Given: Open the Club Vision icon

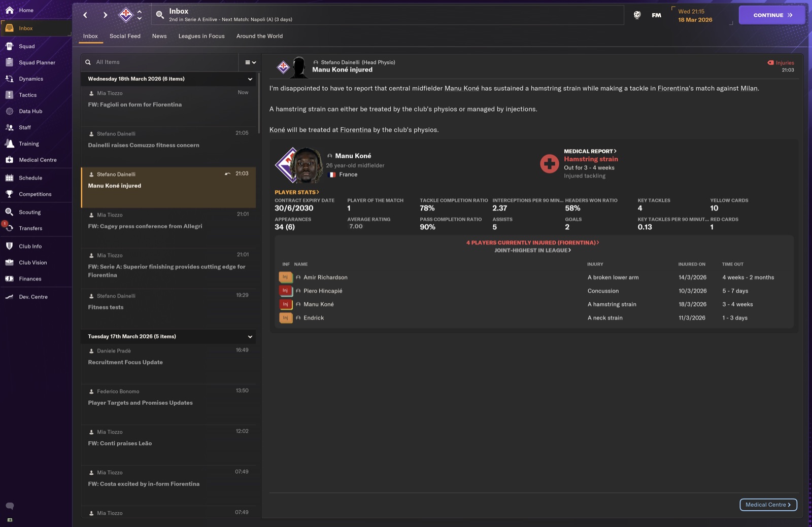Looking at the screenshot, I should [x=10, y=262].
